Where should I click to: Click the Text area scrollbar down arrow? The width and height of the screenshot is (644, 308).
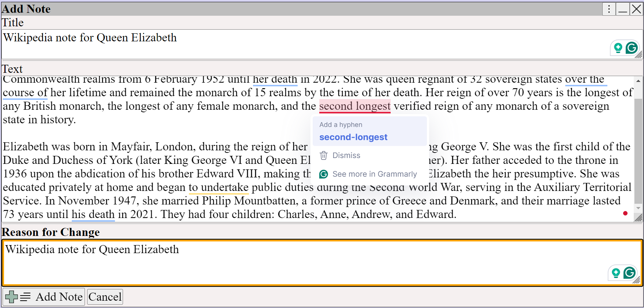(638, 208)
